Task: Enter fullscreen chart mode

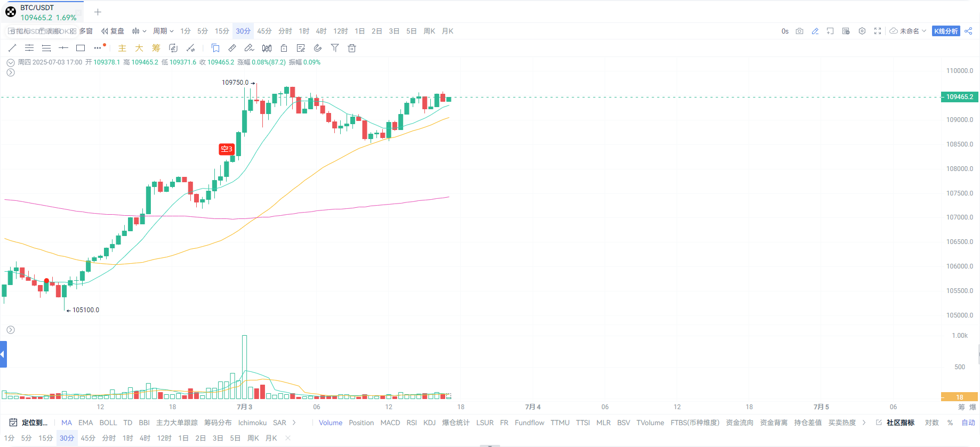Action: pyautogui.click(x=878, y=31)
